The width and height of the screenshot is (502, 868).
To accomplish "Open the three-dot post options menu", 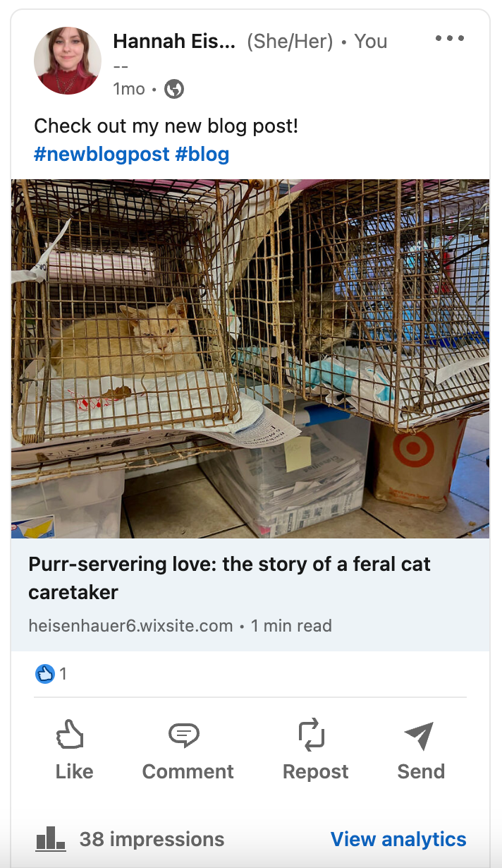I will tap(450, 39).
